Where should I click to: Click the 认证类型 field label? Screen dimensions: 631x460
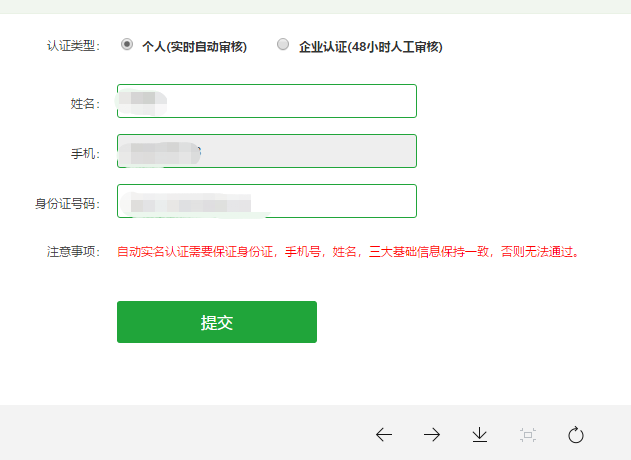73,46
